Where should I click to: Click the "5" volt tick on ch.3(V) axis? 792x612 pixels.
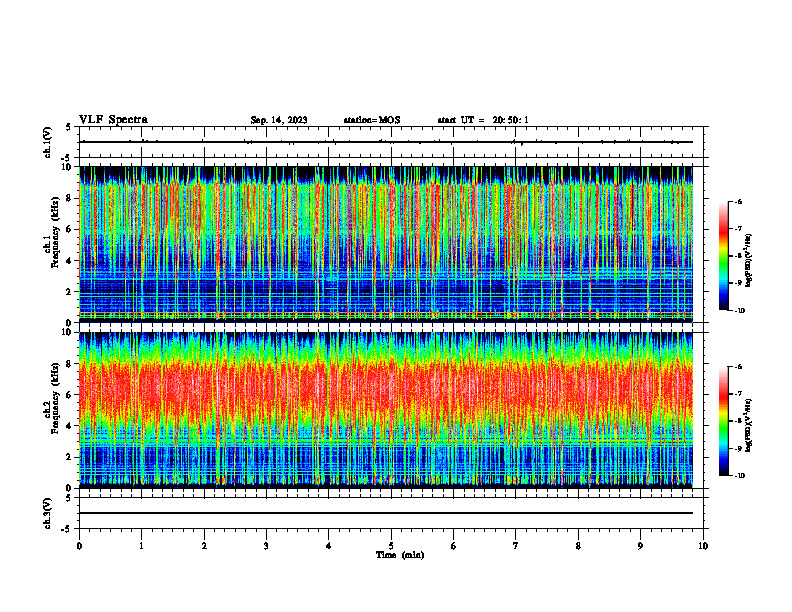click(68, 498)
